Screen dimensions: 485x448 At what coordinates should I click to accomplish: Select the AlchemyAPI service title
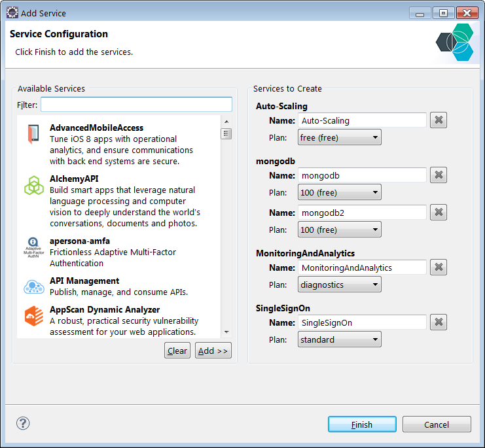(74, 179)
